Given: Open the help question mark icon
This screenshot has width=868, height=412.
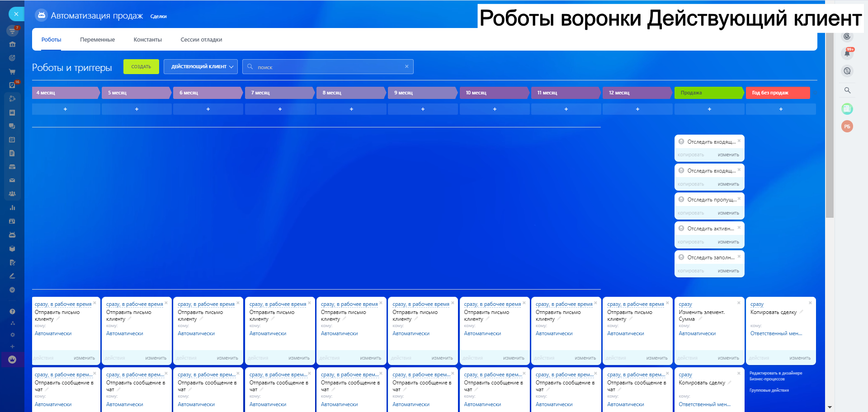Looking at the screenshot, I should click(12, 311).
